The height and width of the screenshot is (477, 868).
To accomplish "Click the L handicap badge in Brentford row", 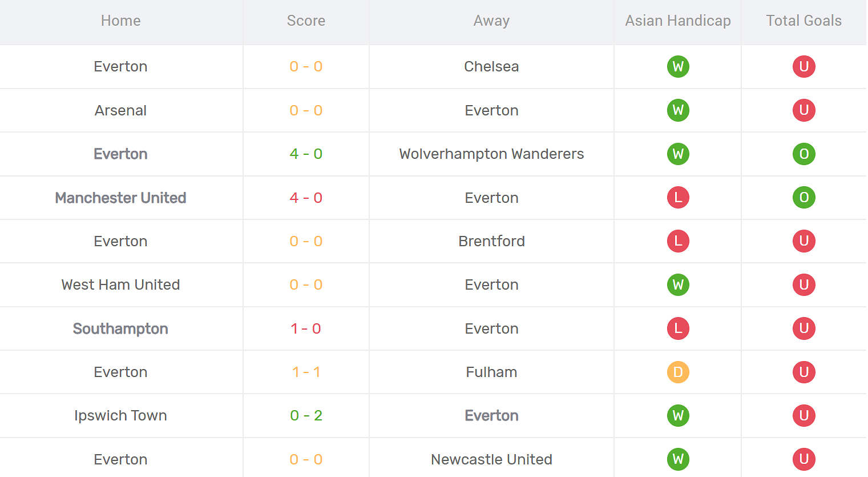I will (678, 241).
